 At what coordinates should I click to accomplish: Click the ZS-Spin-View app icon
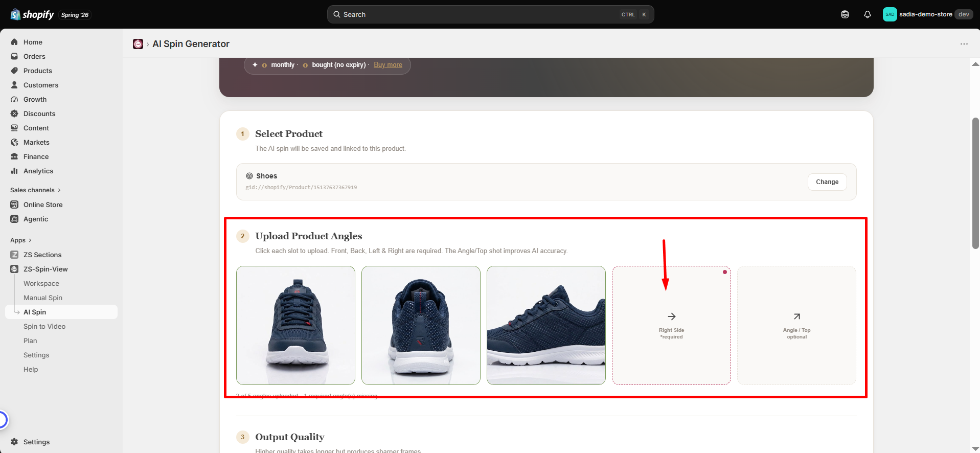[x=14, y=269]
